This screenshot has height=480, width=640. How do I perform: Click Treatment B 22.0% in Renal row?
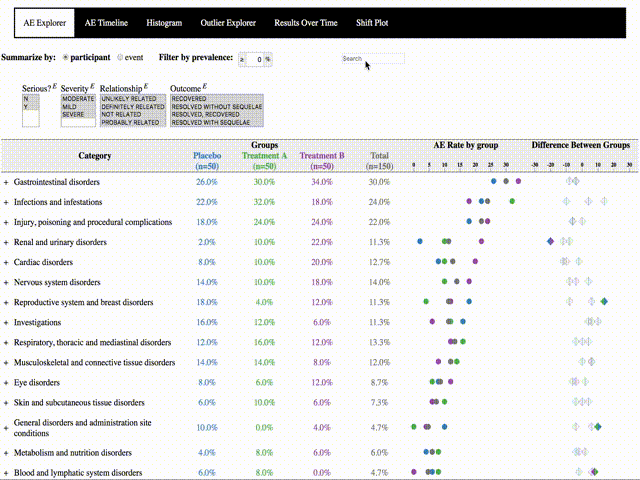click(322, 242)
